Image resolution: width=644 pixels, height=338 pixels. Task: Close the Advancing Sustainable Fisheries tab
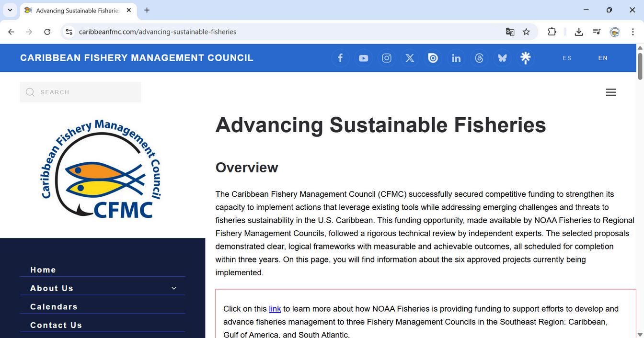pos(129,10)
